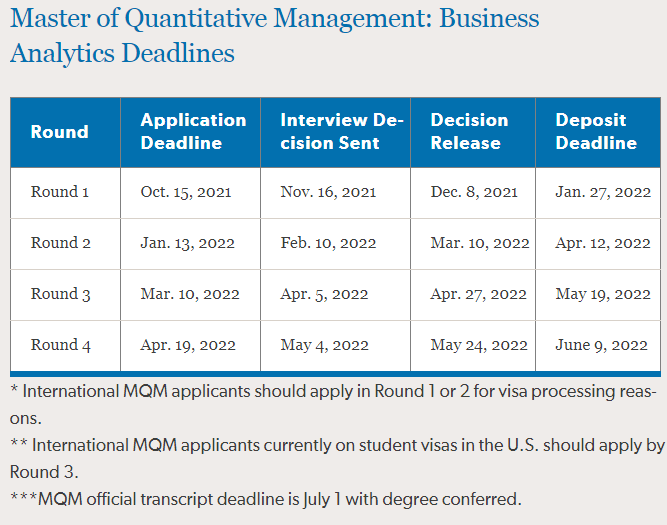Click the June 9, 2022 deposit deadline
The width and height of the screenshot is (667, 525).
coord(602,345)
